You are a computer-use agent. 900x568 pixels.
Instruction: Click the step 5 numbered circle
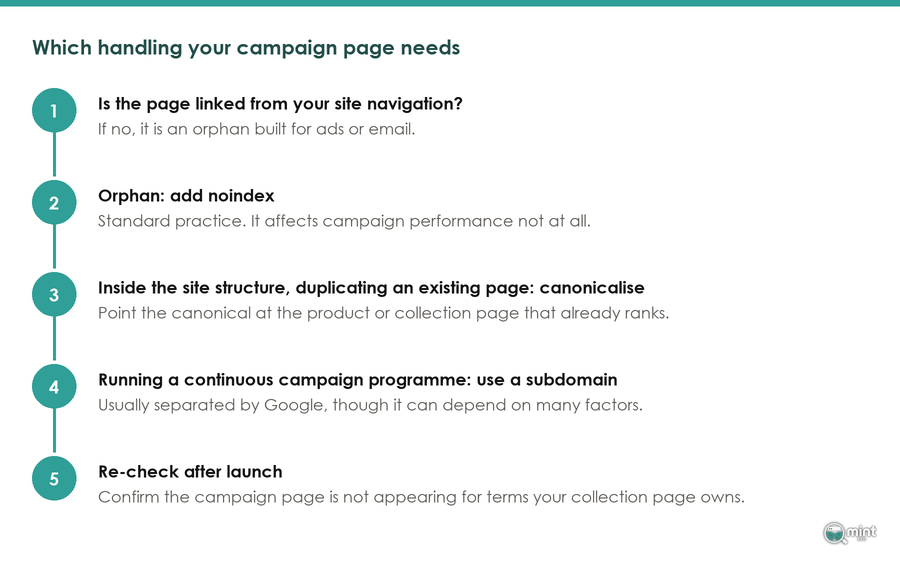click(x=54, y=478)
